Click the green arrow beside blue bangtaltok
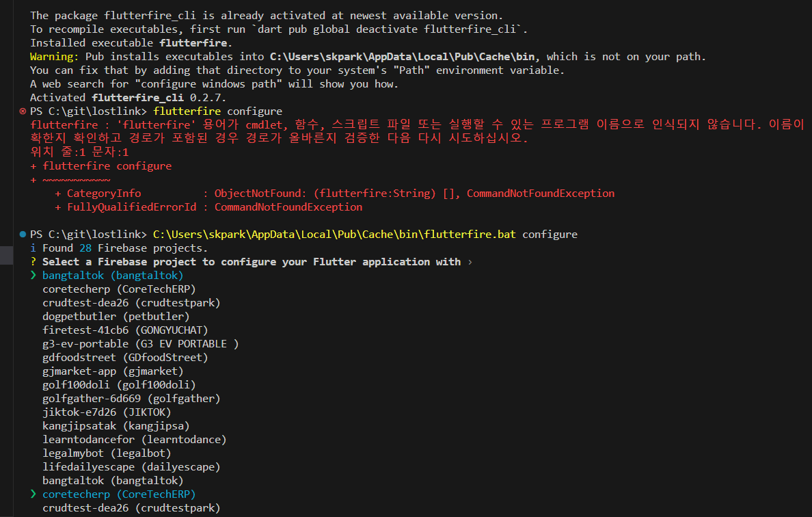812x517 pixels. tap(33, 275)
